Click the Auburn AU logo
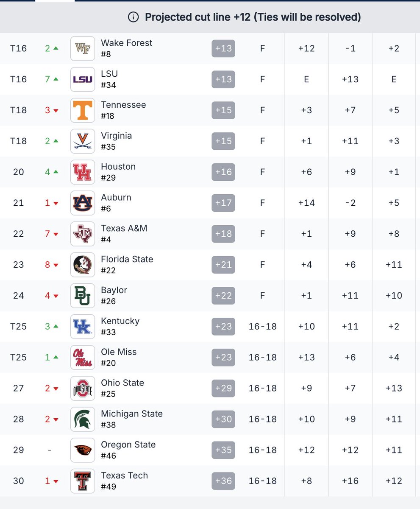 [83, 203]
